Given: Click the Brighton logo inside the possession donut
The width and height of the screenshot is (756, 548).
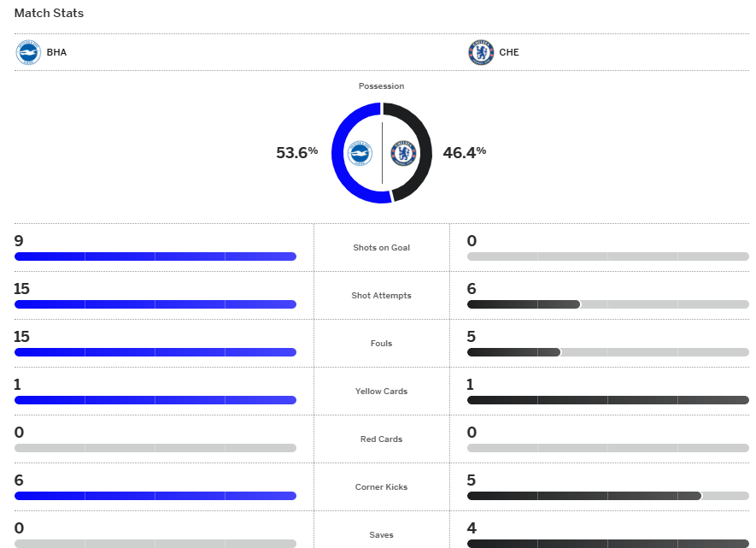Looking at the screenshot, I should [x=359, y=153].
